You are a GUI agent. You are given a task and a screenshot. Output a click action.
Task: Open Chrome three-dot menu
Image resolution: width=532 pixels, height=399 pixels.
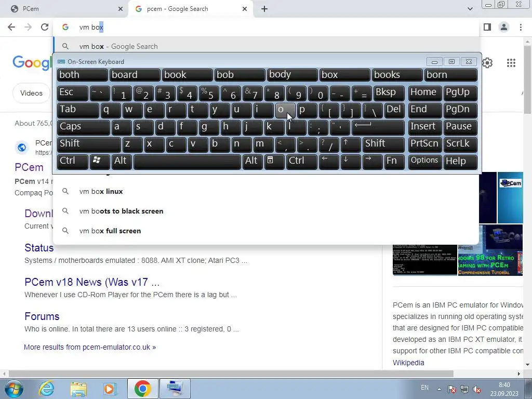521,27
